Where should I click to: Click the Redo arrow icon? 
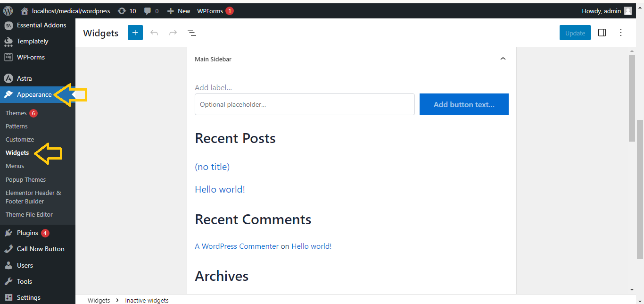173,33
